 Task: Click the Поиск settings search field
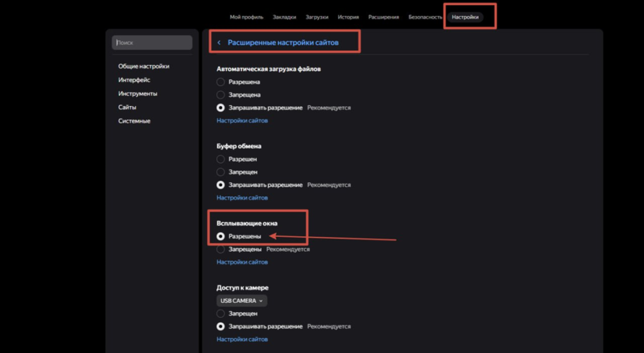point(152,43)
